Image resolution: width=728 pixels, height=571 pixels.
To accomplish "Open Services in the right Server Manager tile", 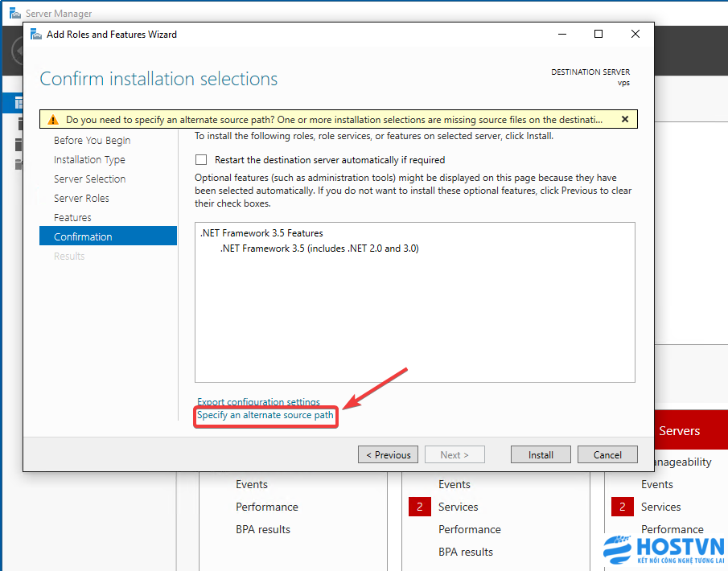I will 660,507.
